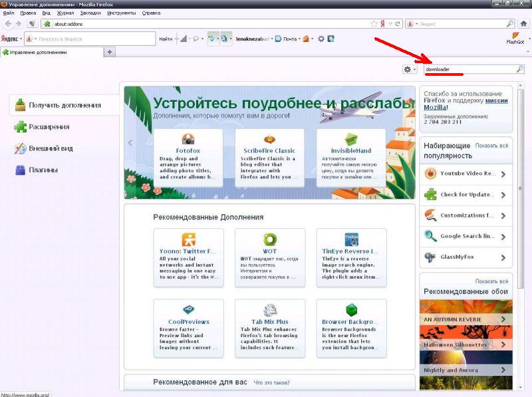
Task: Switch to the Внешний вид category
Action: click(44, 148)
